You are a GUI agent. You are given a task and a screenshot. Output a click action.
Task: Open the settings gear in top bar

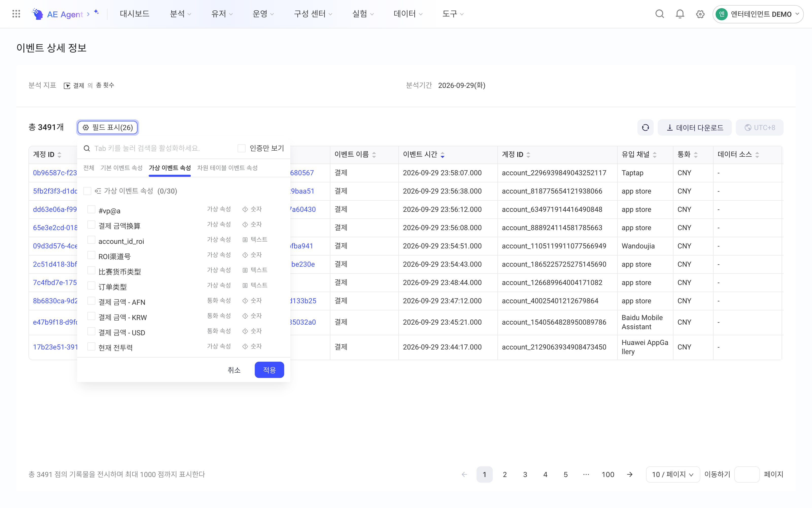pyautogui.click(x=700, y=14)
